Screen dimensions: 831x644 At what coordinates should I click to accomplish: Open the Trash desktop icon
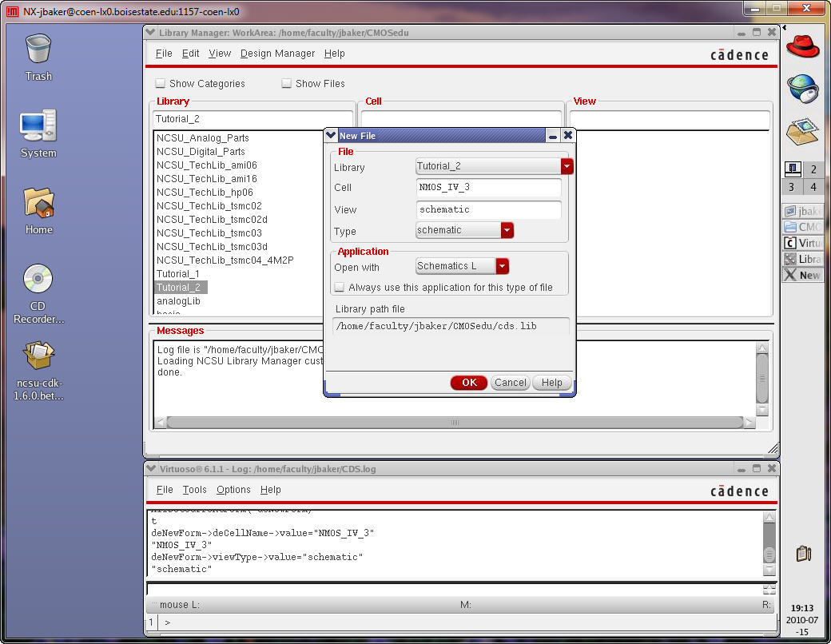38,50
